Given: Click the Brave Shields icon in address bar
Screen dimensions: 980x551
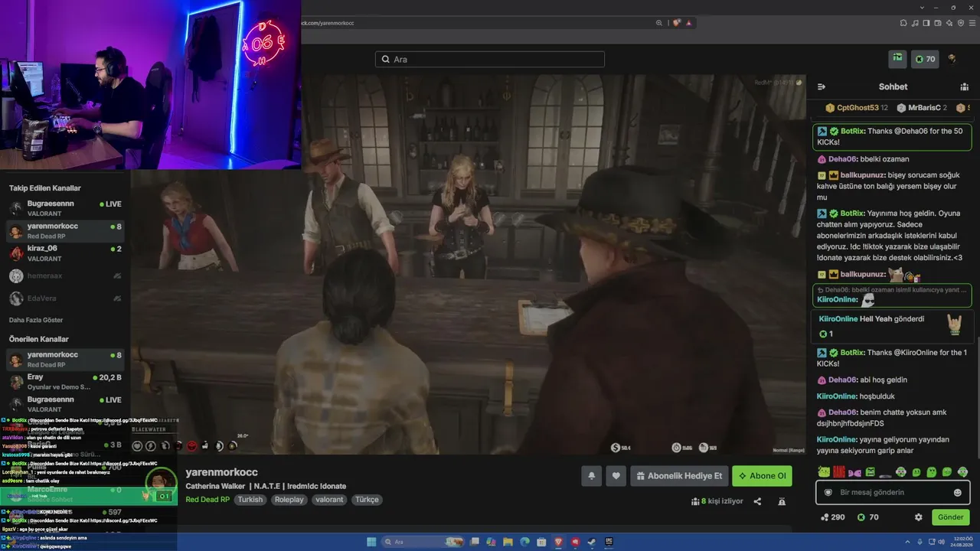Looking at the screenshot, I should pos(677,23).
